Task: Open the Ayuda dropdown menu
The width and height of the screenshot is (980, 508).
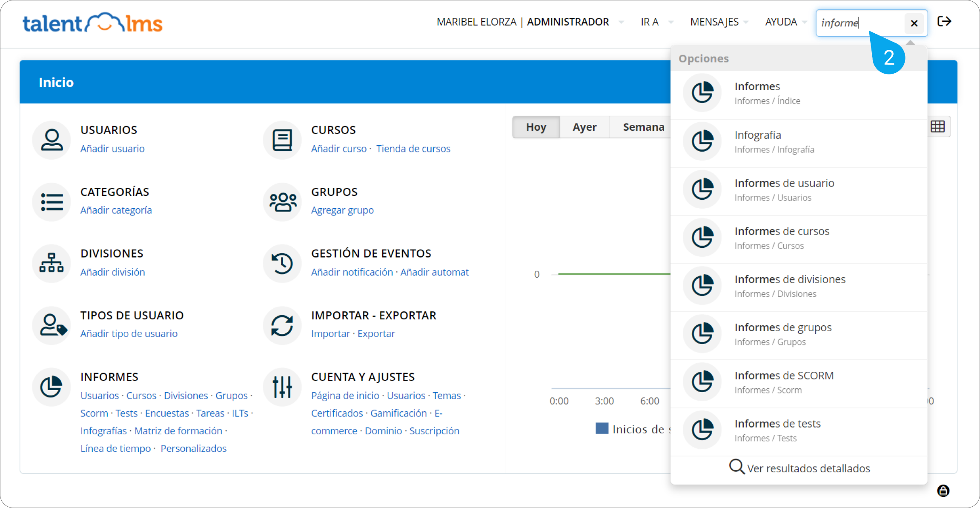Action: [x=785, y=22]
